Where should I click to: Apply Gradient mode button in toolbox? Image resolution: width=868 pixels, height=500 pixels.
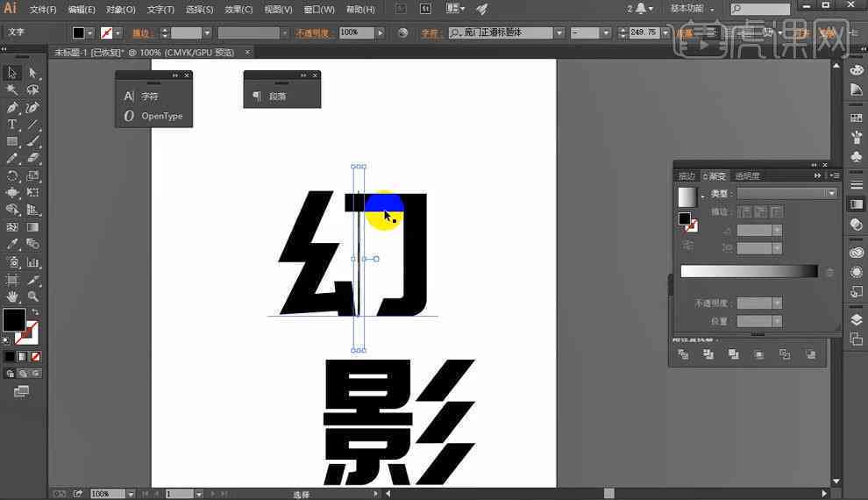coord(22,357)
